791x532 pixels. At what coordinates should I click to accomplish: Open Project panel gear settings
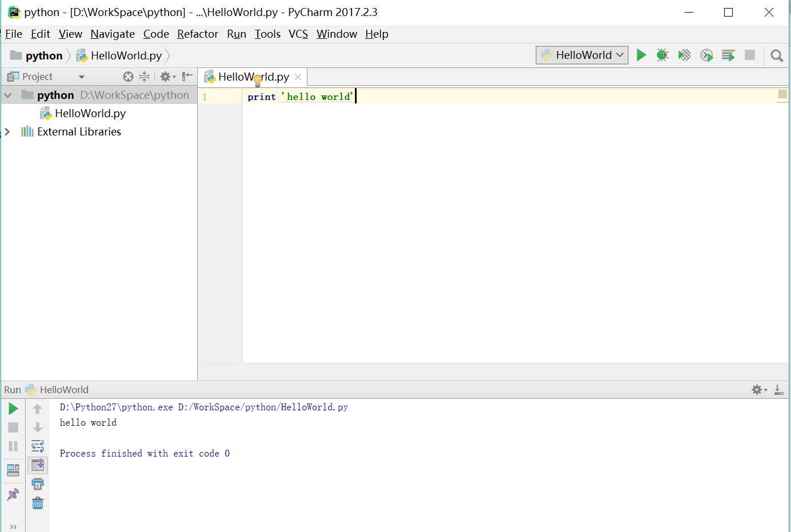tap(167, 77)
